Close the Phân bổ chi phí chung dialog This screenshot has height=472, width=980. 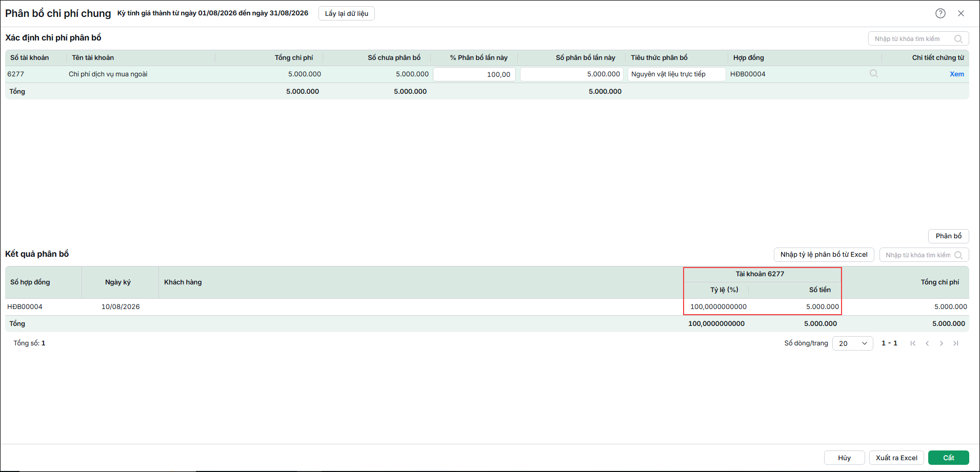pos(961,13)
